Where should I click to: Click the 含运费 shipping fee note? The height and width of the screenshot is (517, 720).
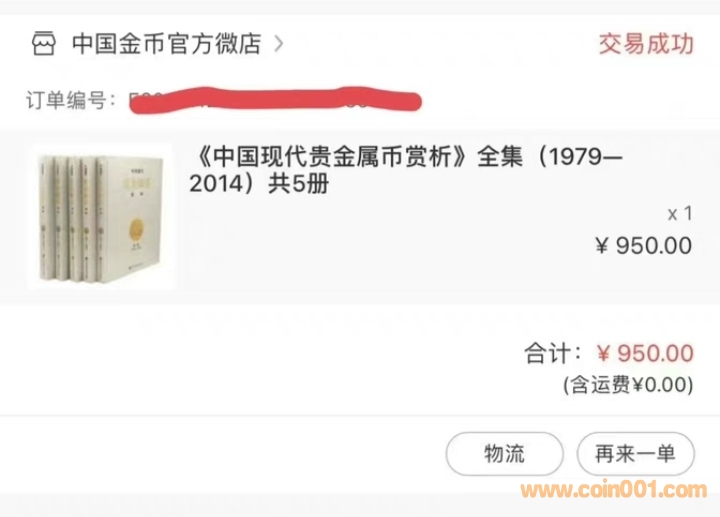click(628, 385)
